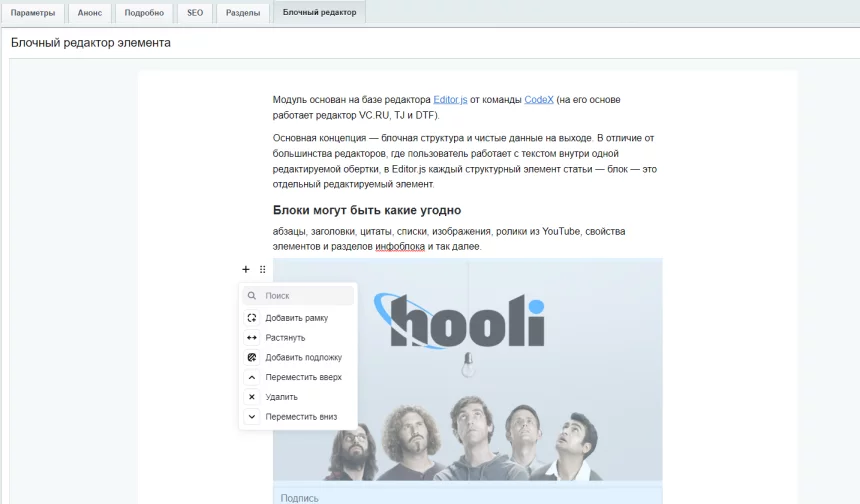Stretch the image with the 'Растянуть' icon
860x504 pixels.
point(252,338)
